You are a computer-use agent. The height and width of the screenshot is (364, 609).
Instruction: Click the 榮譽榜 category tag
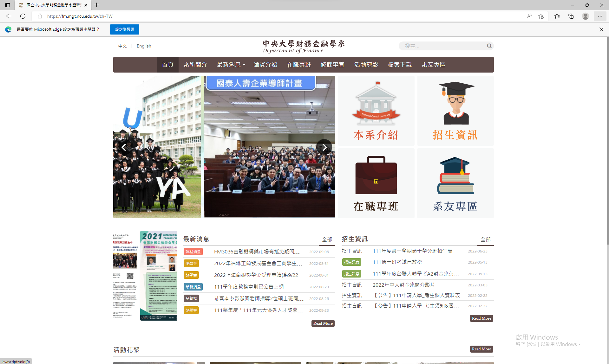pyautogui.click(x=191, y=298)
